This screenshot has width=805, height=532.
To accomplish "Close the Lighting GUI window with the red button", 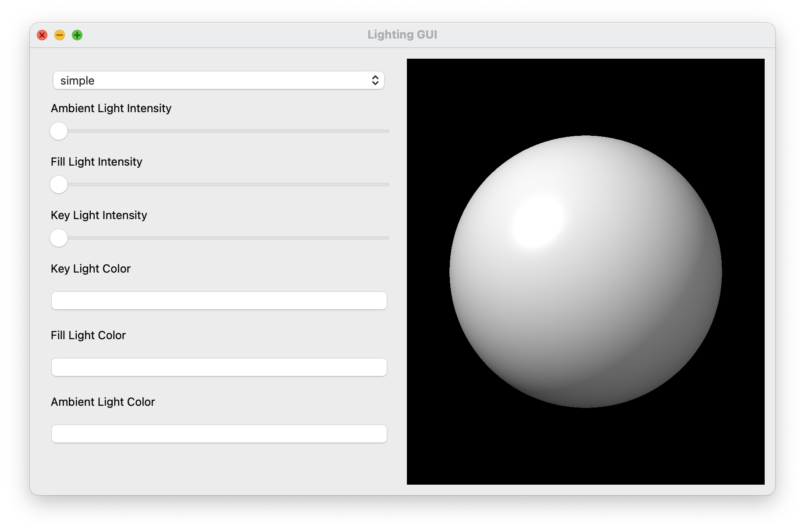I will point(42,35).
